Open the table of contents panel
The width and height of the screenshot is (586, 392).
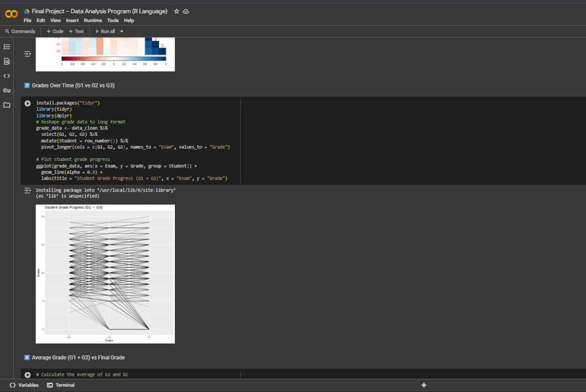point(6,47)
